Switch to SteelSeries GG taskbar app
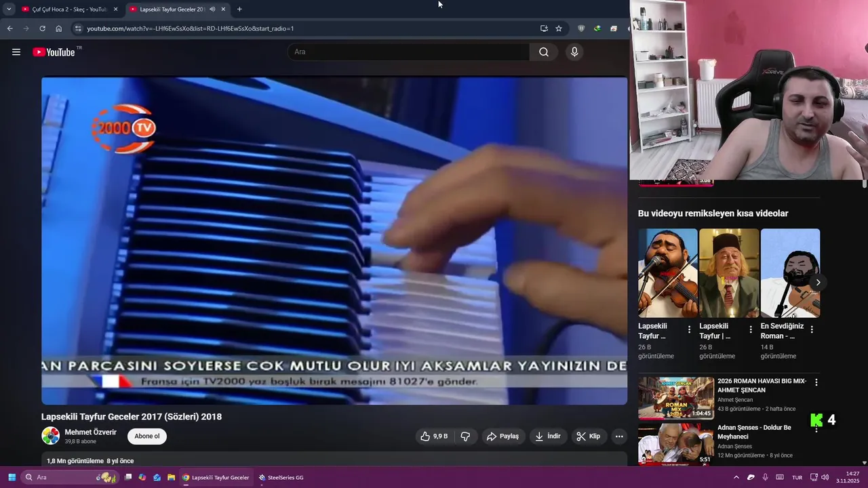Image resolution: width=868 pixels, height=488 pixels. (x=281, y=477)
